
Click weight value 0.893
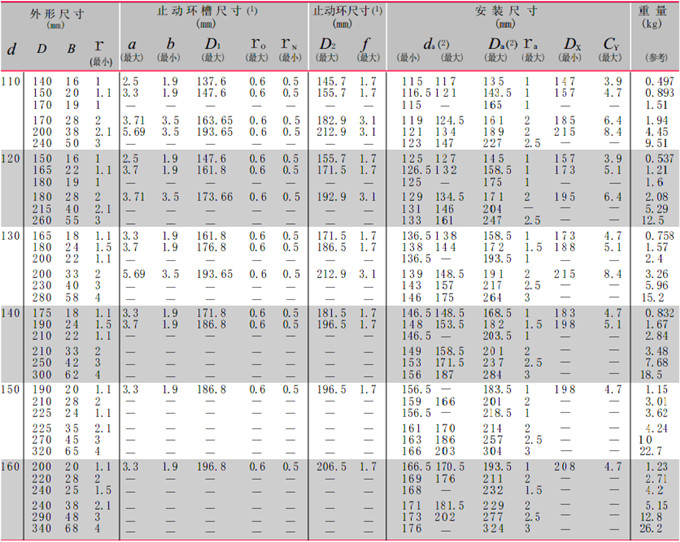[659, 93]
